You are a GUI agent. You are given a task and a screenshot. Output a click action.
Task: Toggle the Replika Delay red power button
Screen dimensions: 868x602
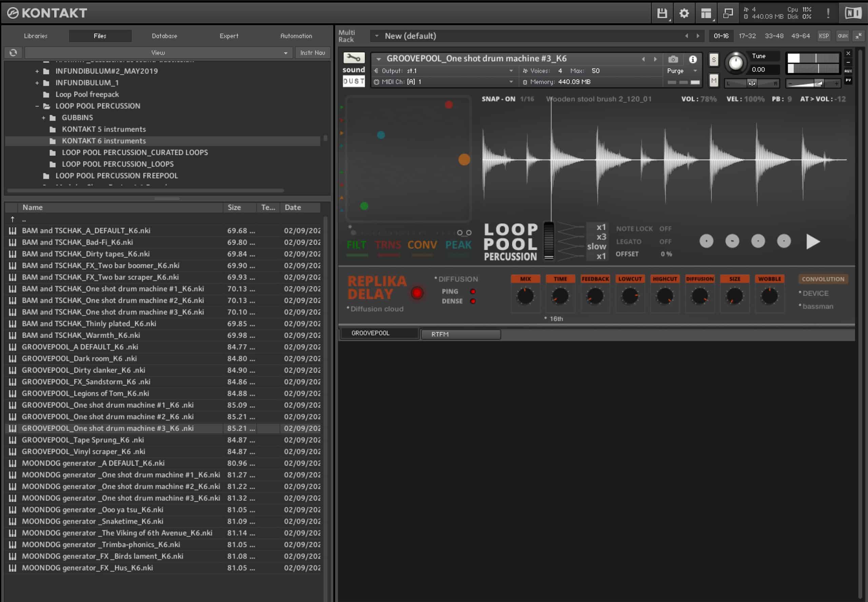(417, 293)
